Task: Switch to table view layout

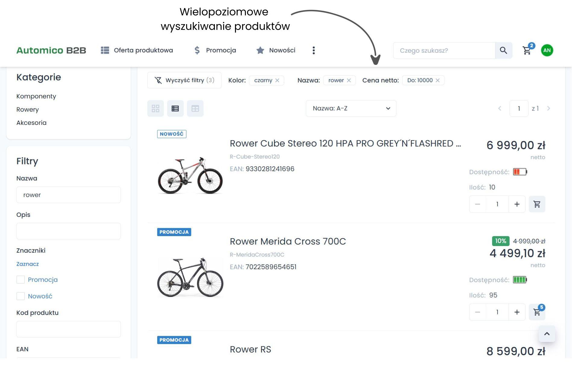Action: (195, 109)
